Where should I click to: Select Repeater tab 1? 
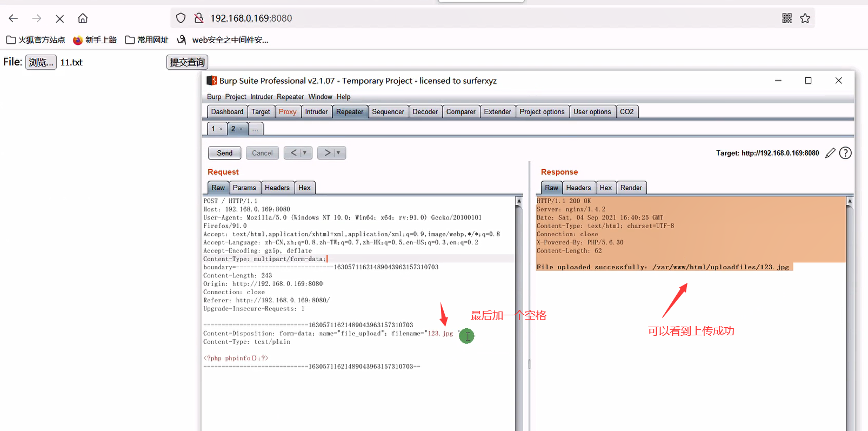(213, 129)
